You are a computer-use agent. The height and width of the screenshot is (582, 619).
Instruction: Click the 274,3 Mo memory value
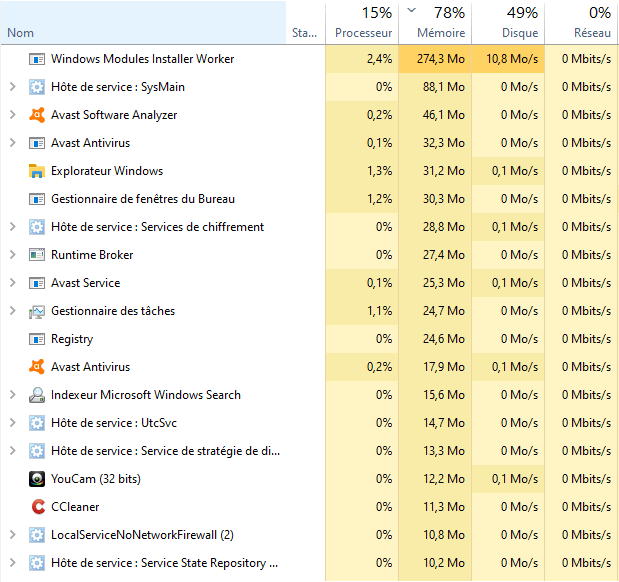click(x=441, y=59)
